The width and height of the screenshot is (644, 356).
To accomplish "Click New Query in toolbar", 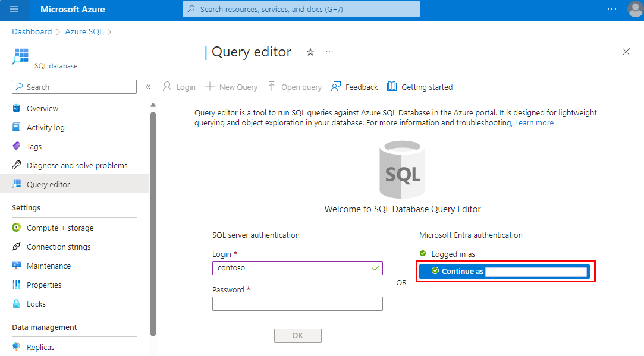I will click(x=232, y=87).
